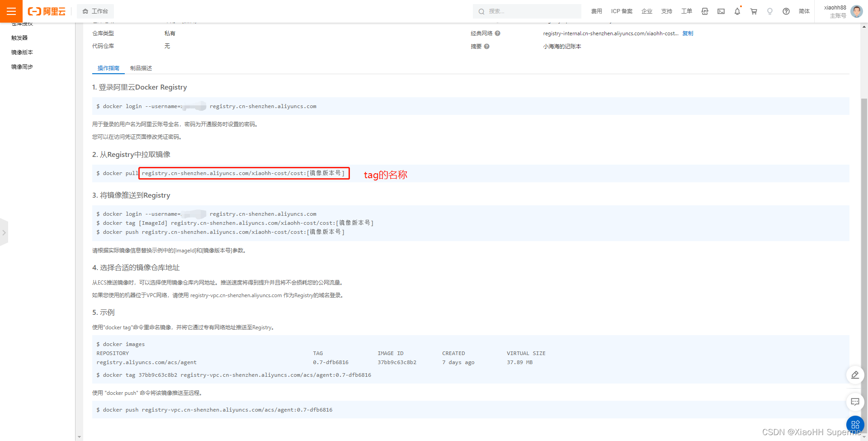Open the 企业 menu
The image size is (868, 441).
(x=647, y=11)
